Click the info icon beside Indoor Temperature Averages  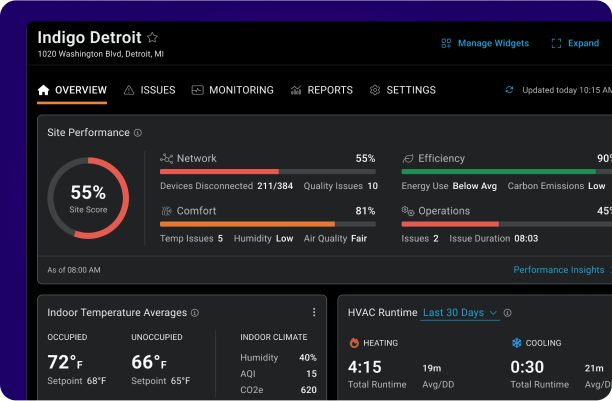(195, 313)
